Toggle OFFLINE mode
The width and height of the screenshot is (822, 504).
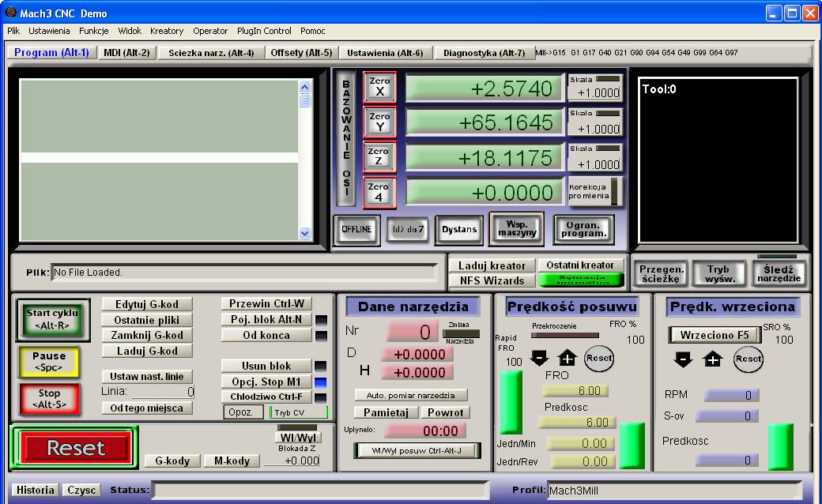[356, 229]
